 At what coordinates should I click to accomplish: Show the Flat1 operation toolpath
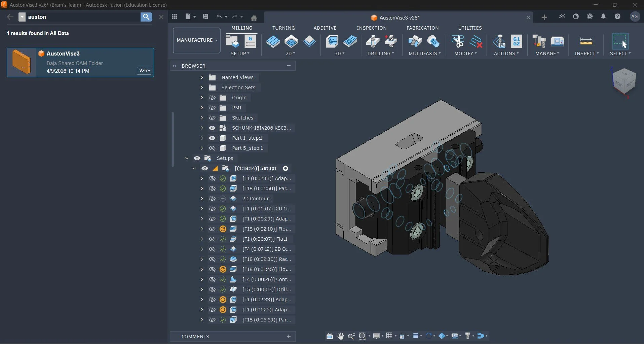(x=212, y=239)
